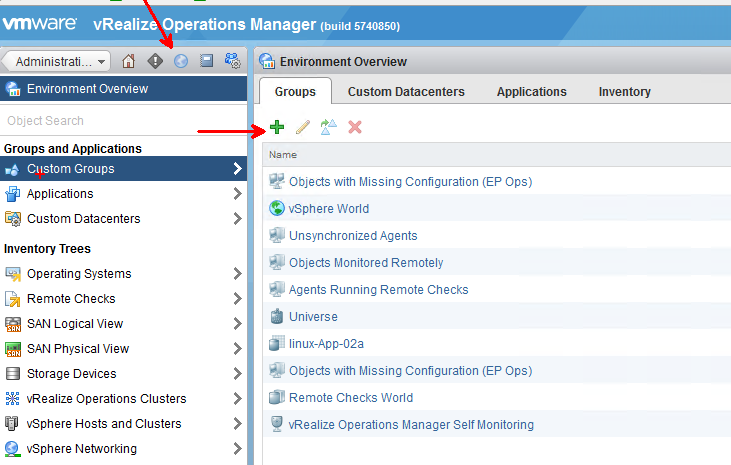This screenshot has height=465, width=731.
Task: Click the Content icon in navigation toolbar
Action: (x=207, y=61)
